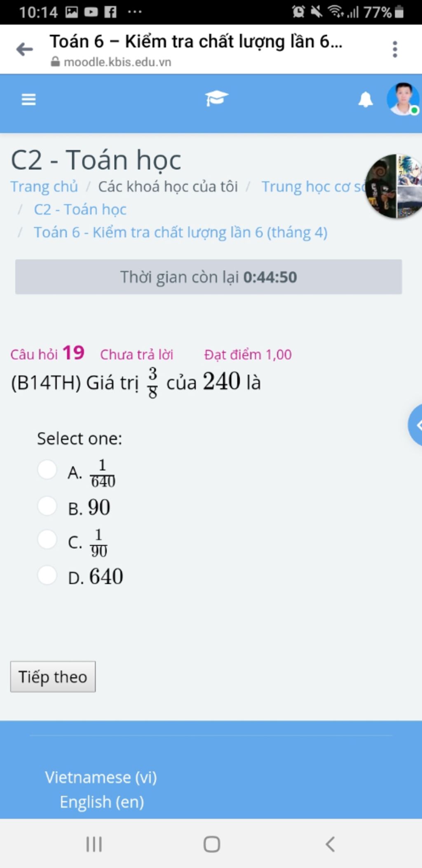Switch language to Vietnamese (vi)

click(x=101, y=777)
